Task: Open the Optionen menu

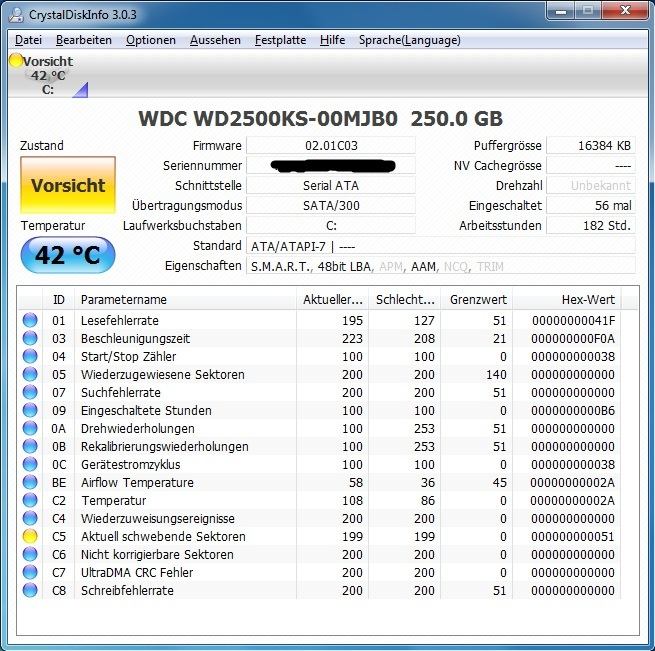Action: [x=151, y=40]
